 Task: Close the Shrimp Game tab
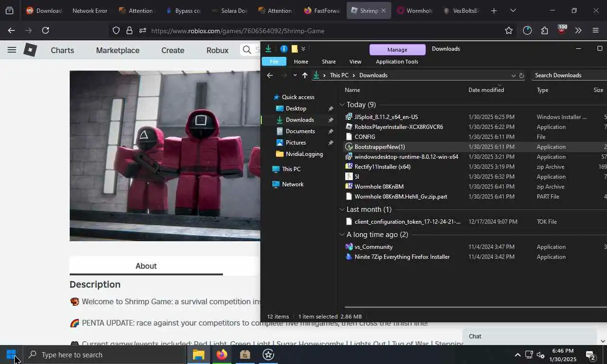384,10
